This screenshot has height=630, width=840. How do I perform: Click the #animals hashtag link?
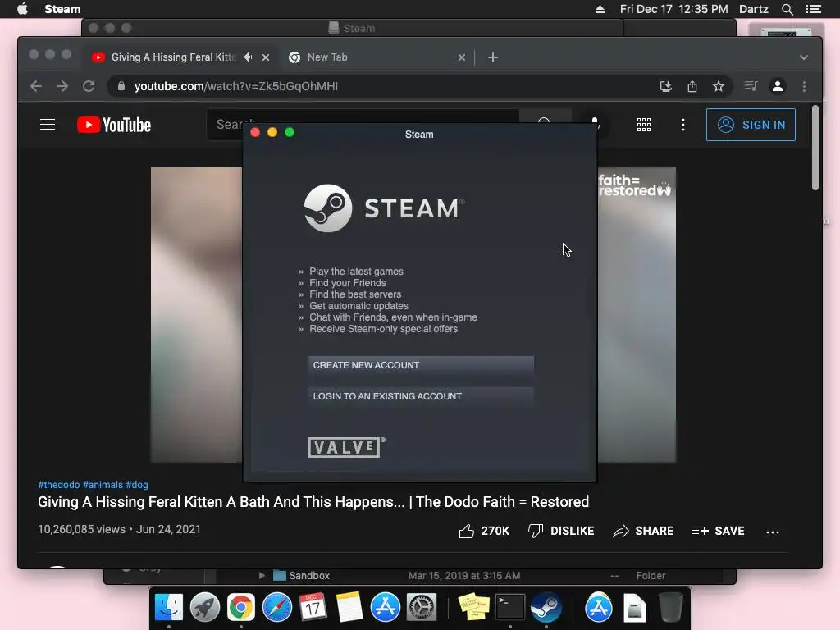click(103, 485)
